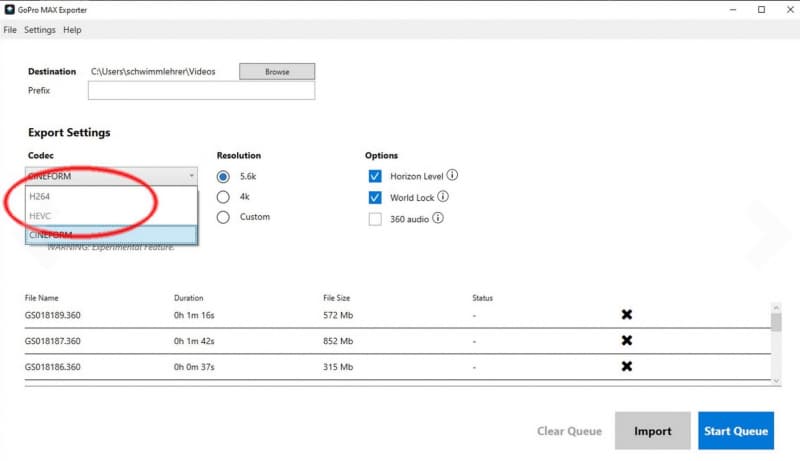The width and height of the screenshot is (800, 461).
Task: Click the file size 852 Mb
Action: [x=338, y=341]
